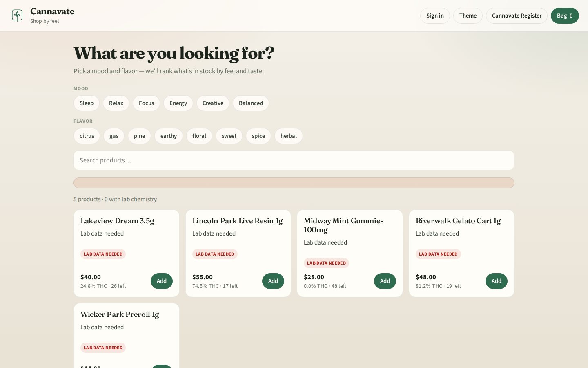Image resolution: width=588 pixels, height=368 pixels.
Task: Toggle the sweet flavor chip
Action: 229,136
